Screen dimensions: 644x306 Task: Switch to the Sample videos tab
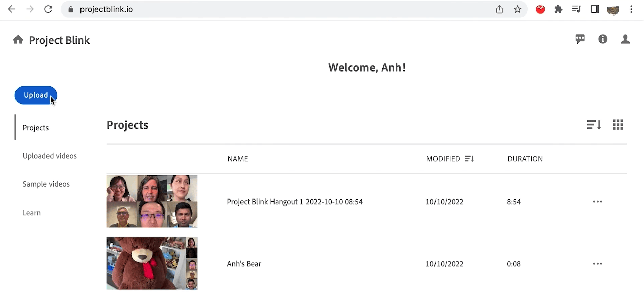click(x=46, y=184)
